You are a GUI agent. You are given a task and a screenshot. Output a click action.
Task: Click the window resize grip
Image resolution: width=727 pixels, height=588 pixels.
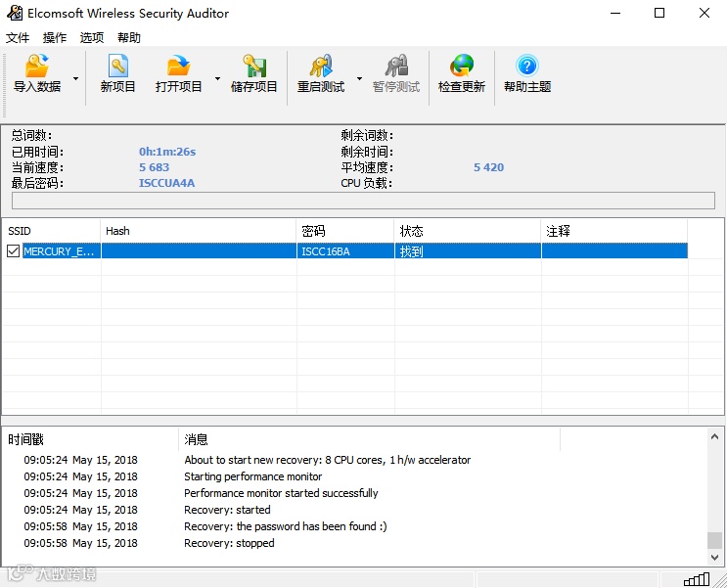[x=721, y=582]
